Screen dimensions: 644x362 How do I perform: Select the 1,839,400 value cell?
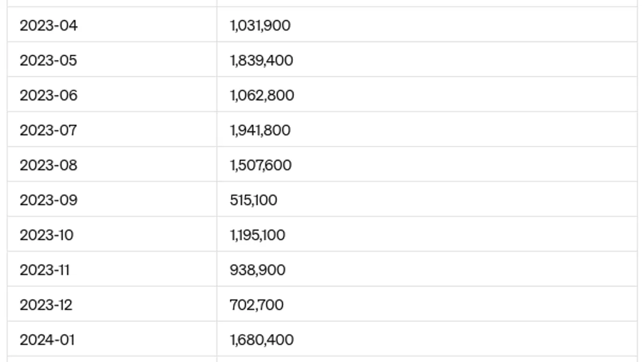pos(261,60)
